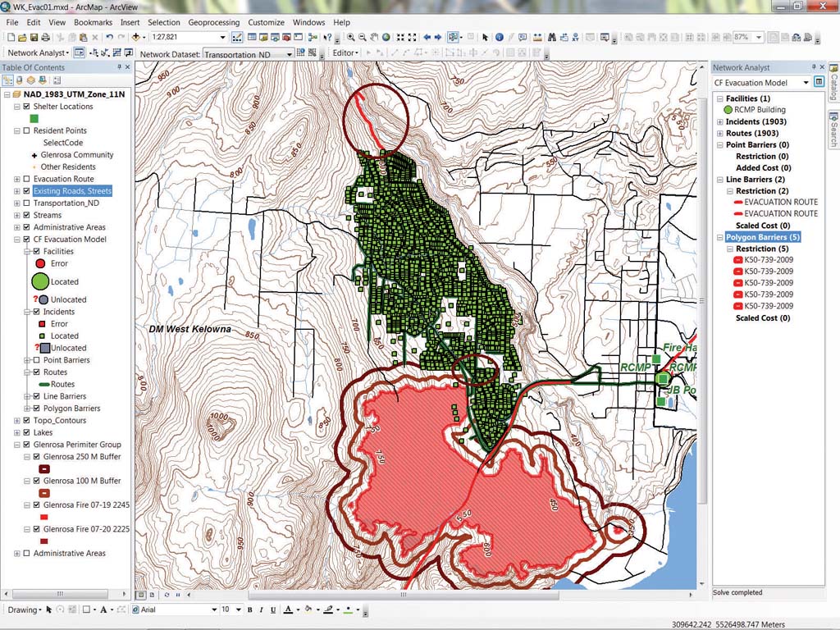Open the Selection menu
Viewport: 840px width, 630px height.
[164, 22]
